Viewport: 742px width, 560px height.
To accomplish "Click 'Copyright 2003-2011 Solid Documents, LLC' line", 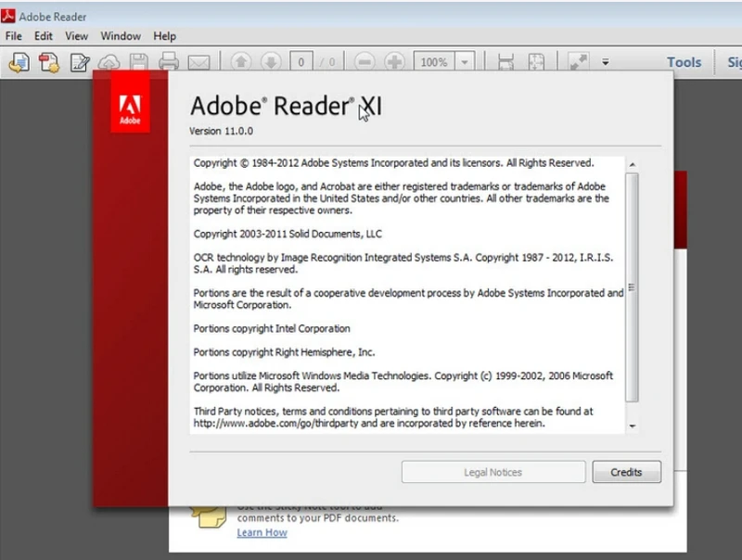I will click(x=288, y=234).
